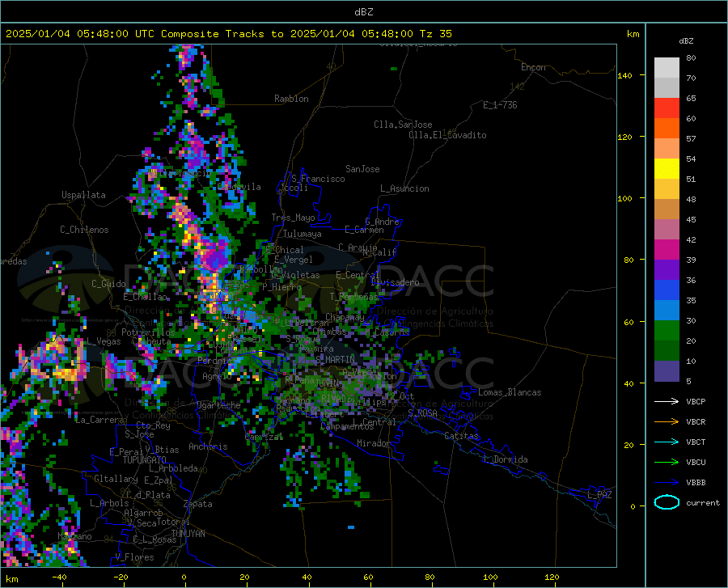Image resolution: width=728 pixels, height=588 pixels.
Task: Click the TUPUNGATO label
Action: 145,460
